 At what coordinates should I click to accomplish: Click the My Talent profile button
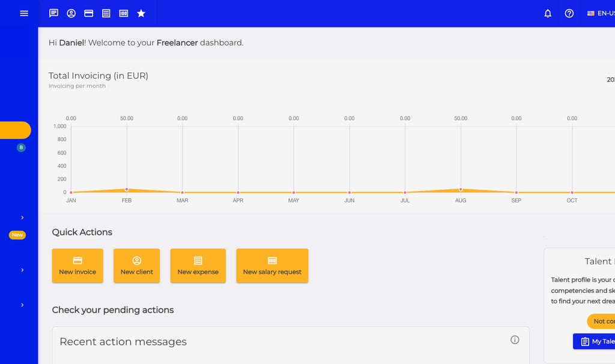(x=594, y=341)
